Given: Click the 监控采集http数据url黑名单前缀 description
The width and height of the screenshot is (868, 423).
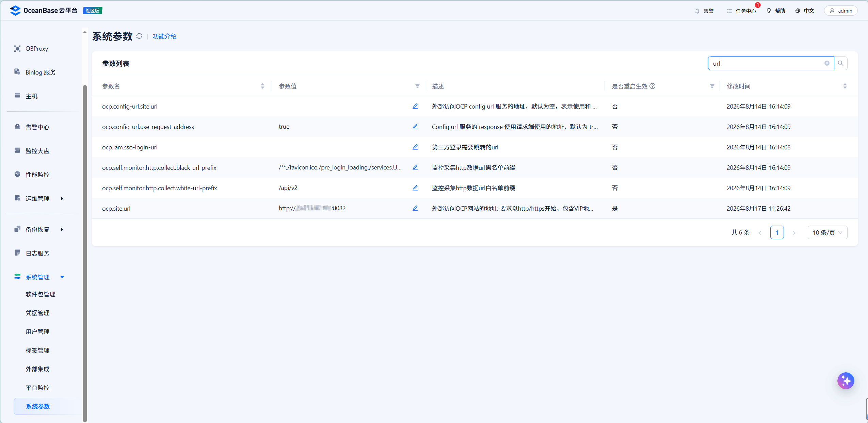Looking at the screenshot, I should (473, 168).
